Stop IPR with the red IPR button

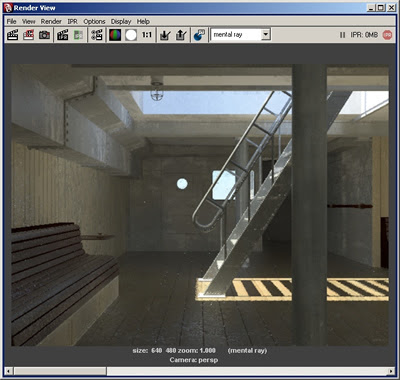(x=387, y=35)
